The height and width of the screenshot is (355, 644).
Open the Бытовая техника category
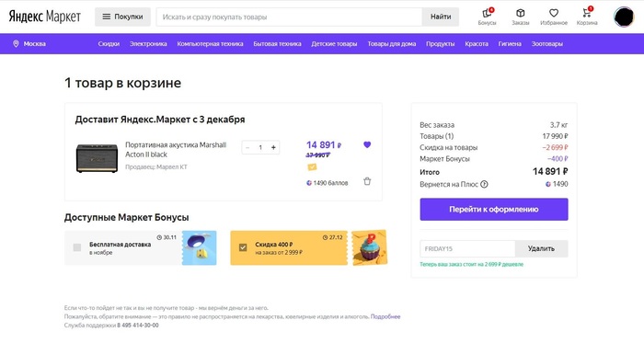coord(277,43)
